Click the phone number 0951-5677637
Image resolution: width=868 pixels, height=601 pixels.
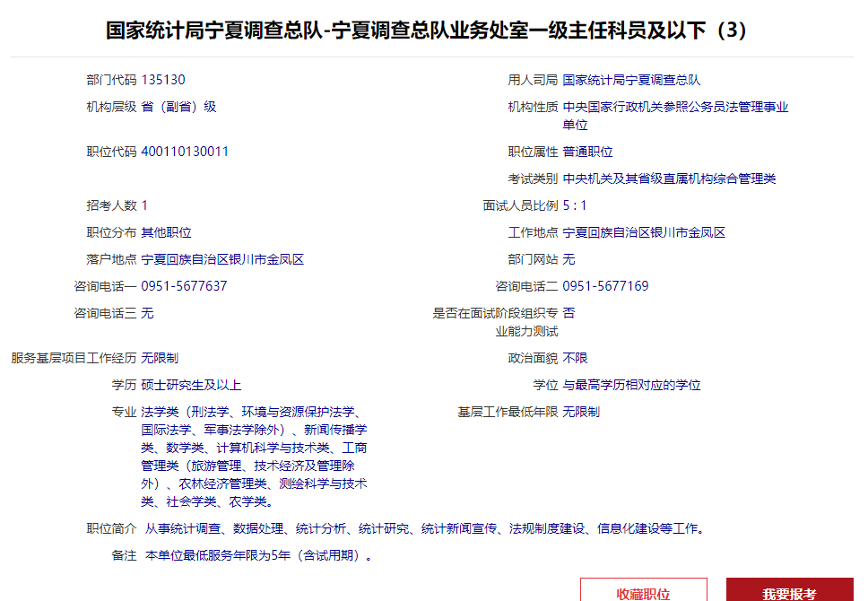point(184,286)
